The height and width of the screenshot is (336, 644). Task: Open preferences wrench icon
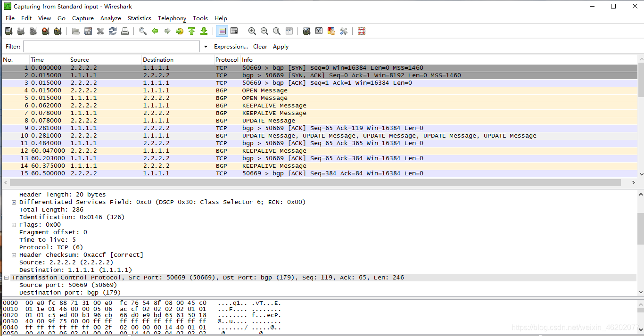[x=344, y=31]
